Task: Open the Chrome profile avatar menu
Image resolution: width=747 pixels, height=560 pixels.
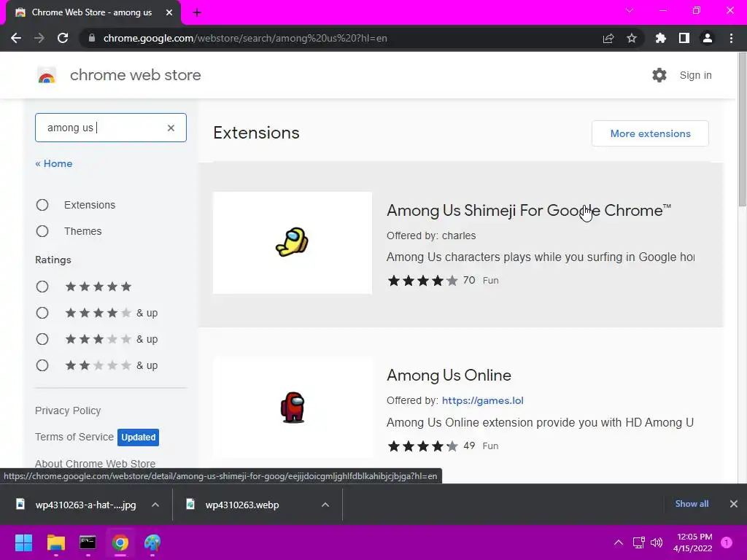Action: click(708, 38)
